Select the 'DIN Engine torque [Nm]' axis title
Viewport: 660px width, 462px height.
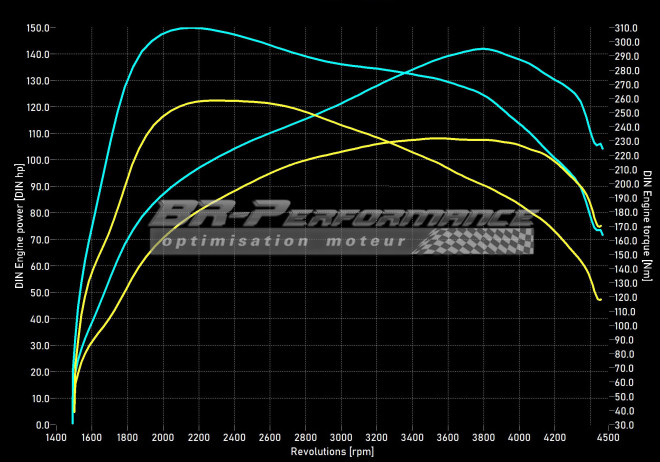pos(647,225)
